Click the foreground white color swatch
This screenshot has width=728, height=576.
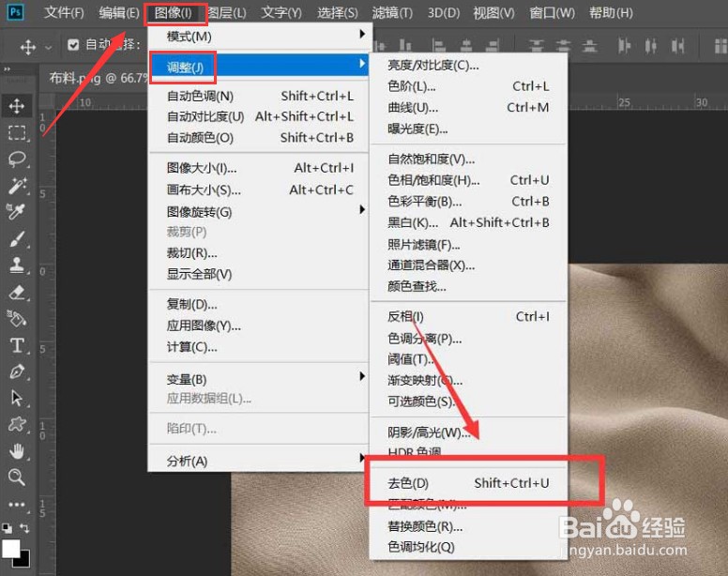coord(10,549)
